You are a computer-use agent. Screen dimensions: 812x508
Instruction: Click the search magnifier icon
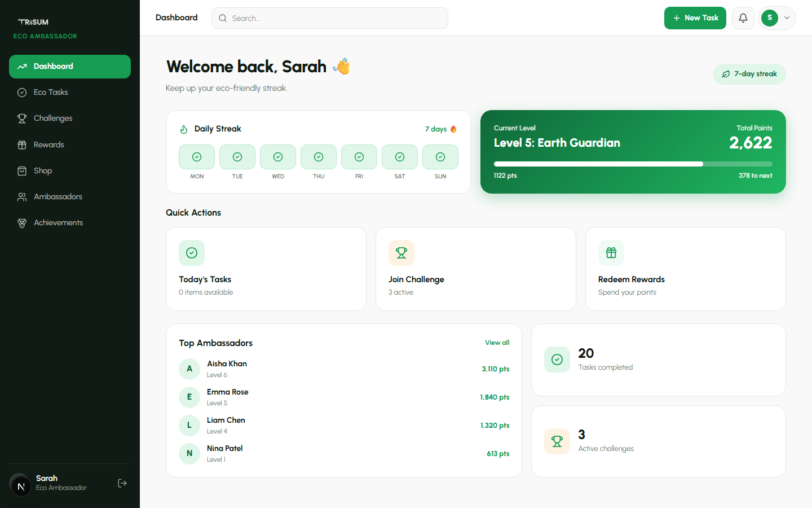click(223, 18)
